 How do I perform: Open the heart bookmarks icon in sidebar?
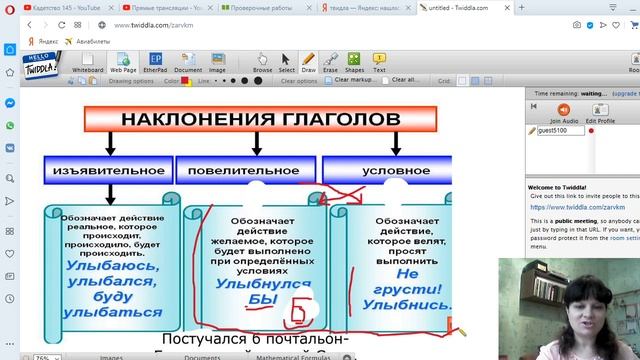click(10, 254)
